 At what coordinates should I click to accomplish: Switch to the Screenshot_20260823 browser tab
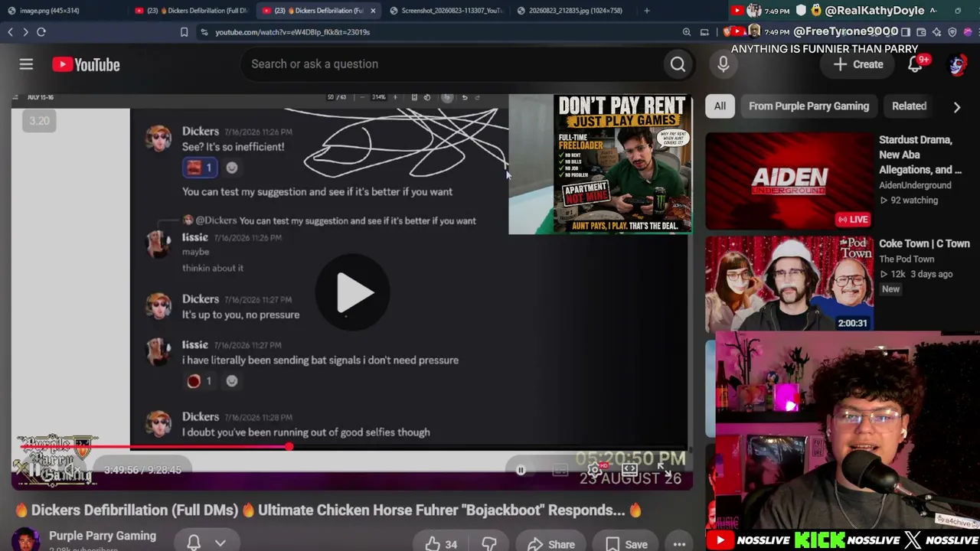[x=446, y=11]
